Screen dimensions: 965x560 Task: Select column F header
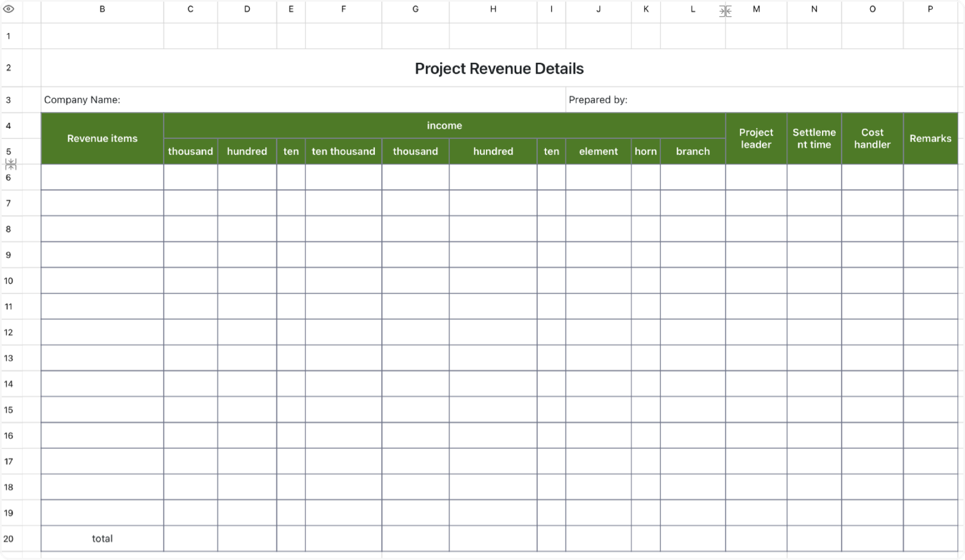(x=344, y=9)
